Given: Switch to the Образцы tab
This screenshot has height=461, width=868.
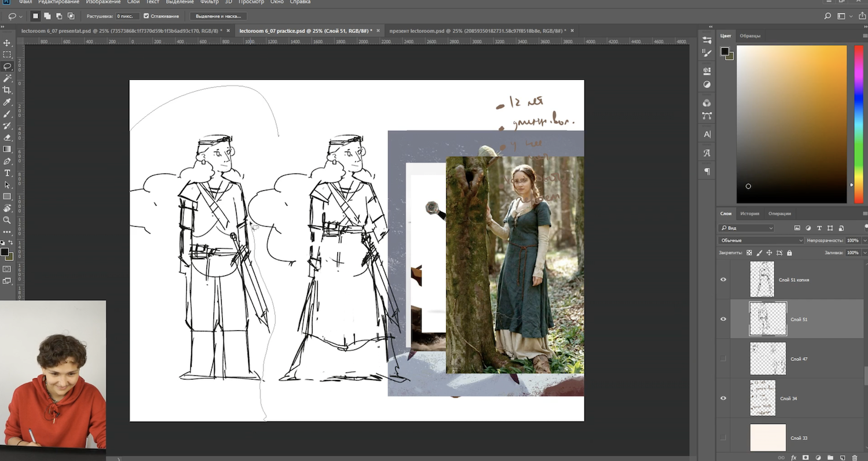Looking at the screenshot, I should tap(750, 36).
